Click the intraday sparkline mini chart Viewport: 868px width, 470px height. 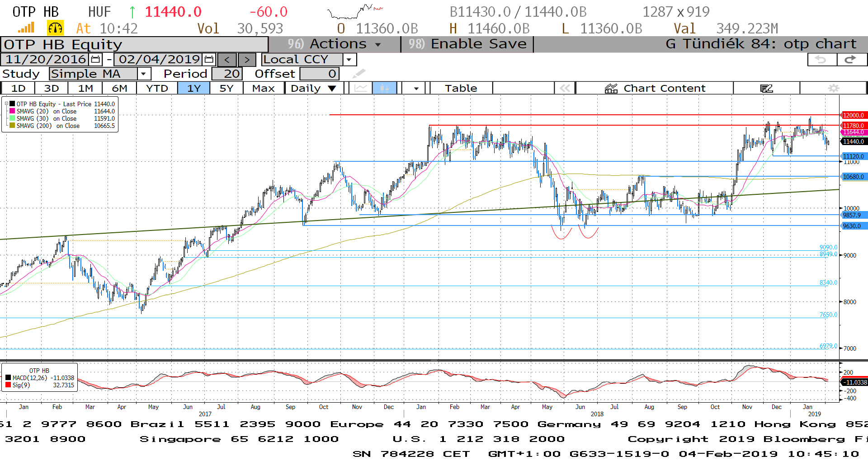[355, 11]
